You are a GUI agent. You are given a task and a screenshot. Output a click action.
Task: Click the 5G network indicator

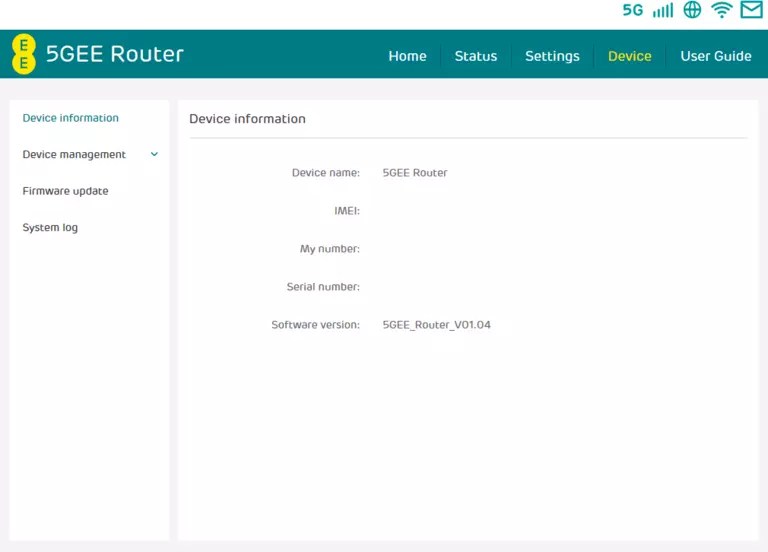click(x=632, y=10)
